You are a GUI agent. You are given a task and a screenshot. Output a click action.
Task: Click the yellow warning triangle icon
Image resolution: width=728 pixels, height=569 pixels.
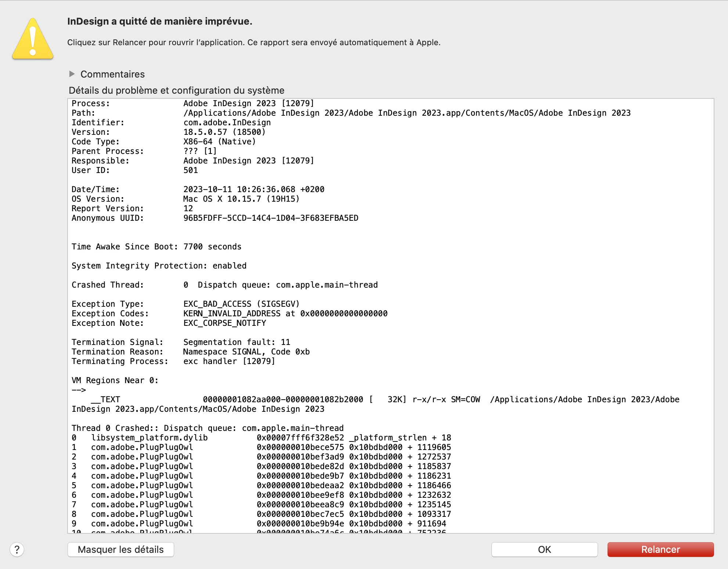(x=33, y=40)
